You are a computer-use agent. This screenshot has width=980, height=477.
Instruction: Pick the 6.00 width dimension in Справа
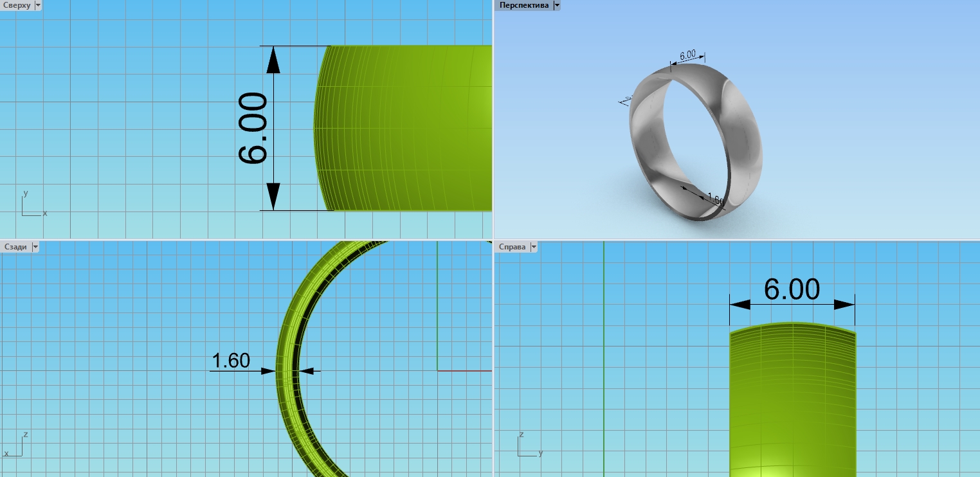[x=792, y=289]
